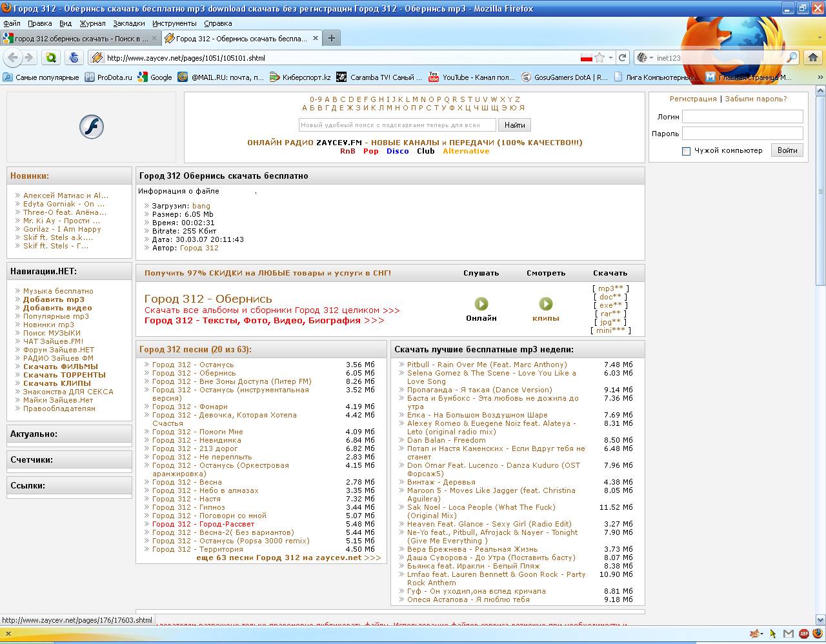
Task: Open the Журнал menu
Action: click(92, 23)
